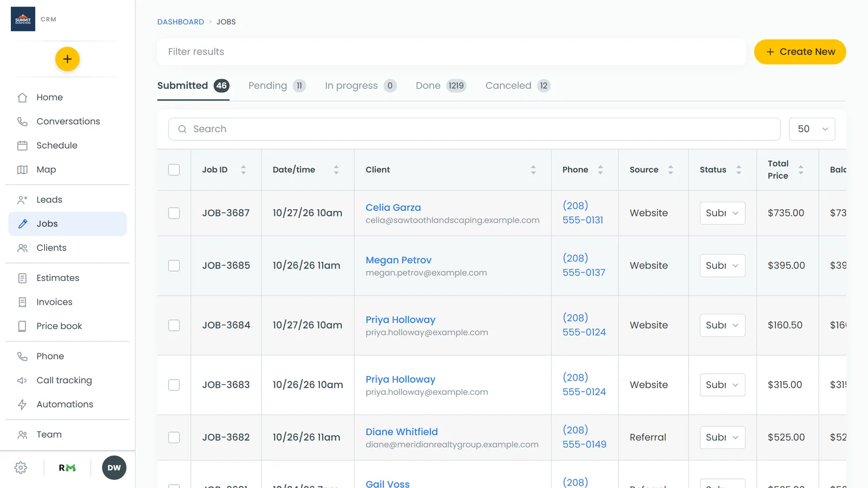This screenshot has width=868, height=488.
Task: Go back to Dashboard breadcrumb
Action: point(181,22)
